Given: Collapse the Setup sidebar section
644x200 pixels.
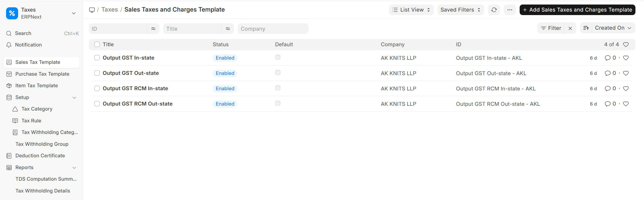Looking at the screenshot, I should (74, 97).
